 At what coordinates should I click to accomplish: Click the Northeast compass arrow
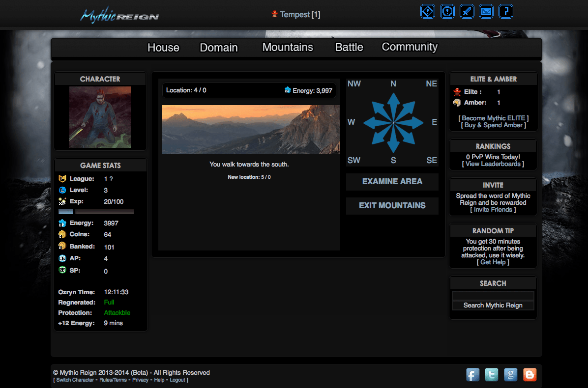pyautogui.click(x=406, y=111)
